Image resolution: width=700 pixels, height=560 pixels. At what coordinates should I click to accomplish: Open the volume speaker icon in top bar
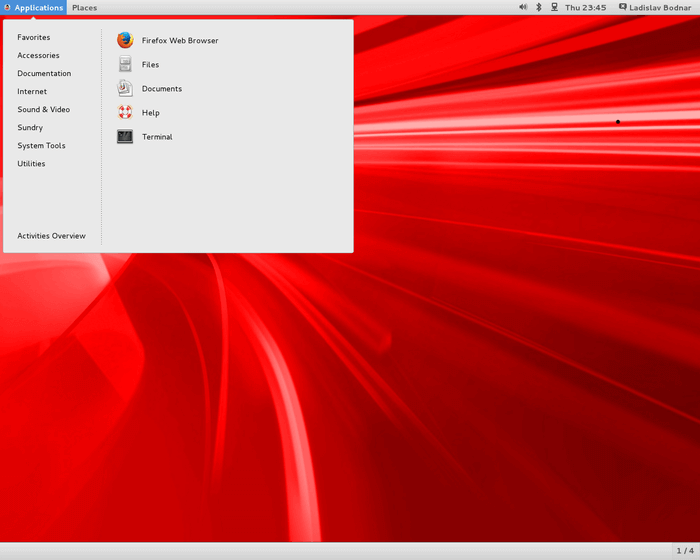point(523,7)
